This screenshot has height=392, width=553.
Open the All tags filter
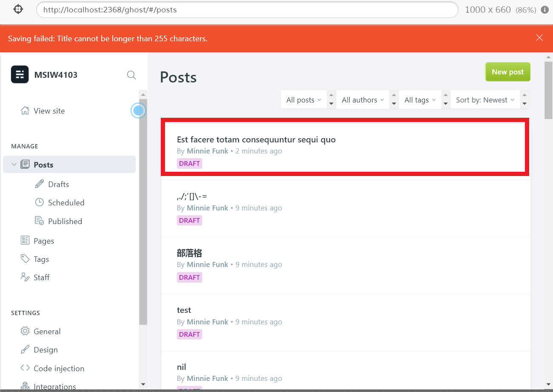click(x=420, y=99)
